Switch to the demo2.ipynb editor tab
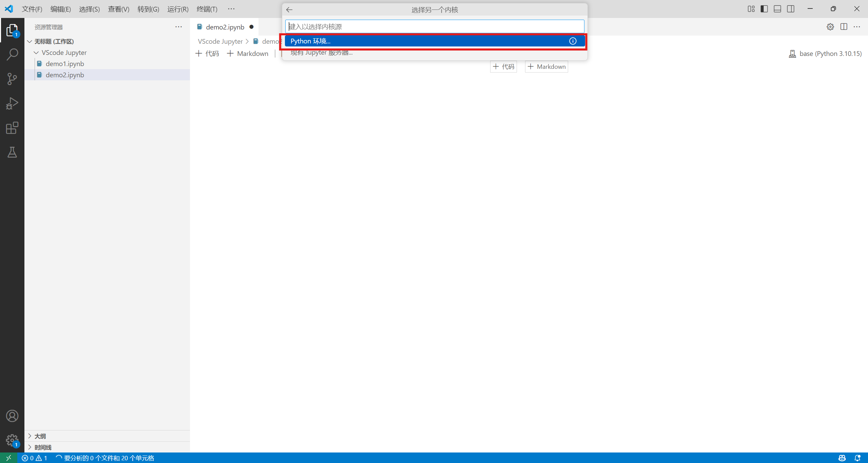 (225, 27)
